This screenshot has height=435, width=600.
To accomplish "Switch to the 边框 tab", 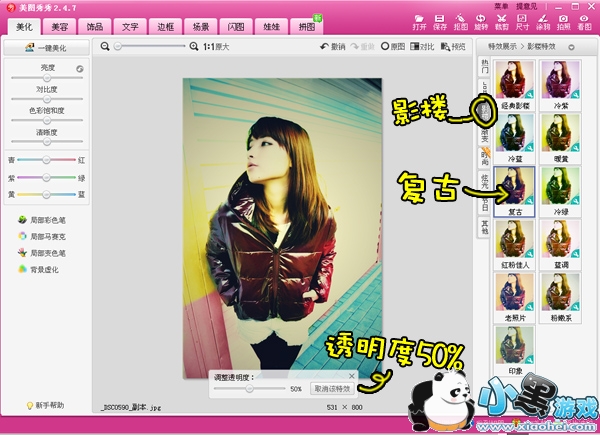I will pos(165,26).
